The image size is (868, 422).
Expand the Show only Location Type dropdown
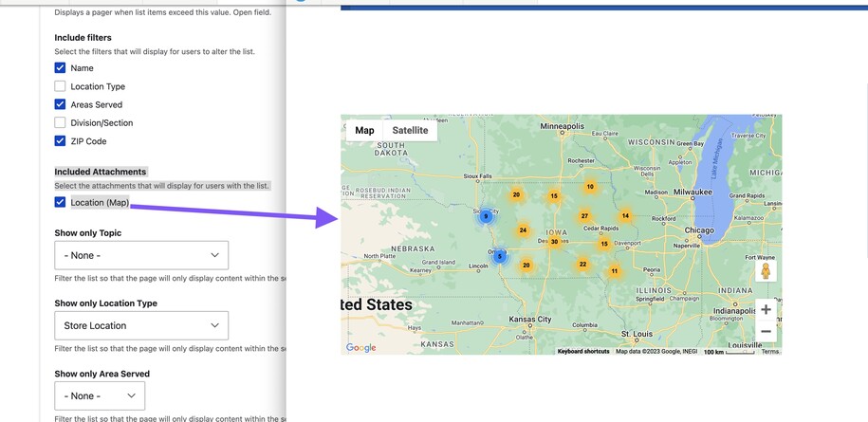(x=141, y=325)
